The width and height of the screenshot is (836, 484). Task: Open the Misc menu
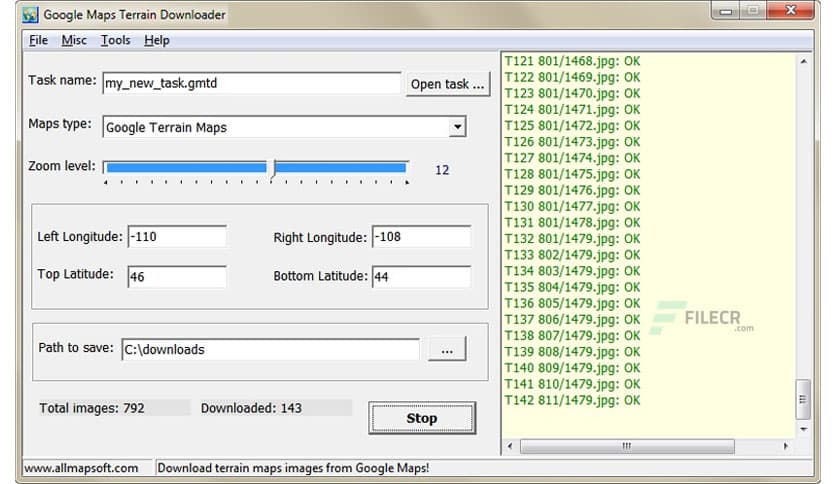pyautogui.click(x=74, y=41)
